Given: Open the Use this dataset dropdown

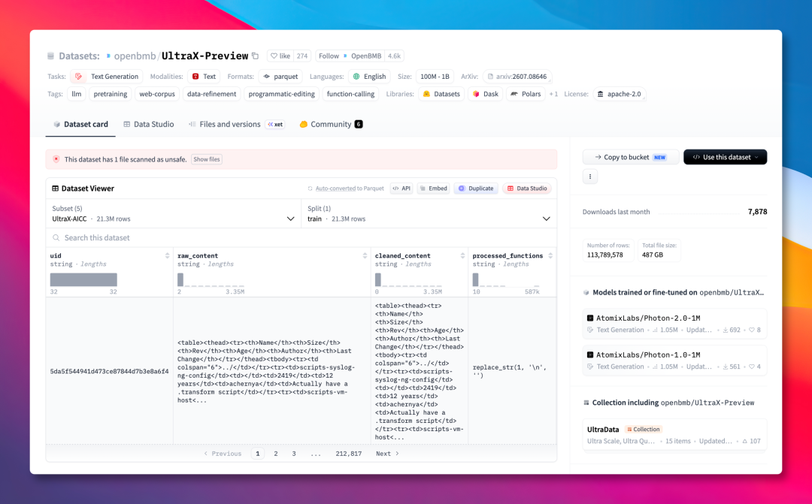Looking at the screenshot, I should 725,157.
